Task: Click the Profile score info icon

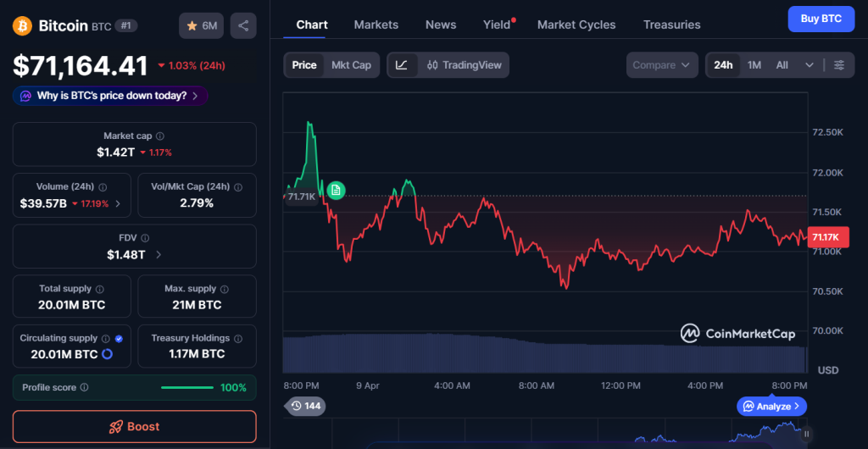Action: click(x=84, y=388)
